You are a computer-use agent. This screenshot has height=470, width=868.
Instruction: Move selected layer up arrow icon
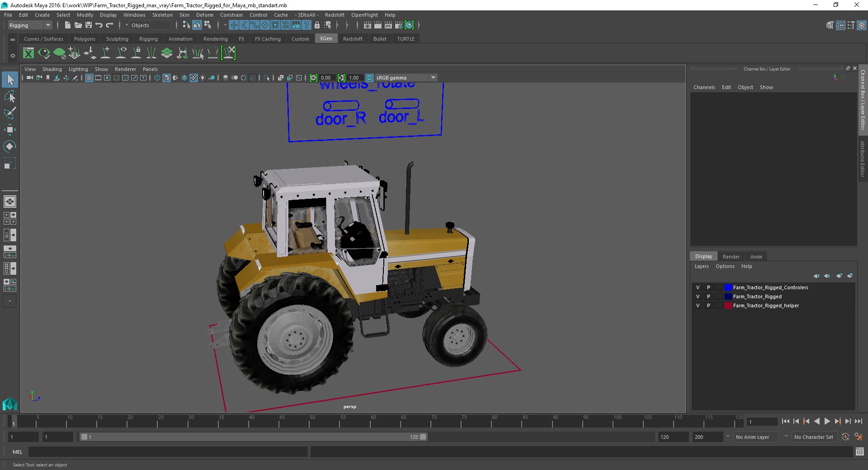click(x=816, y=276)
